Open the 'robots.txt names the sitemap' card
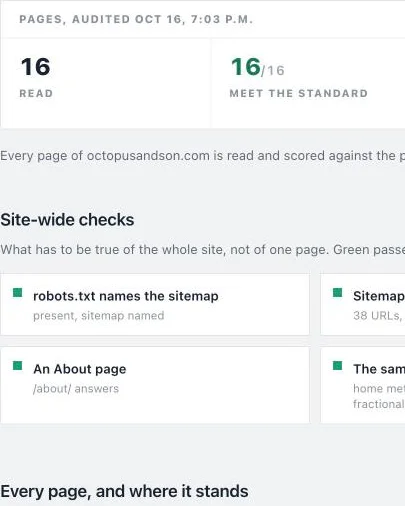This screenshot has width=405, height=506. (155, 304)
